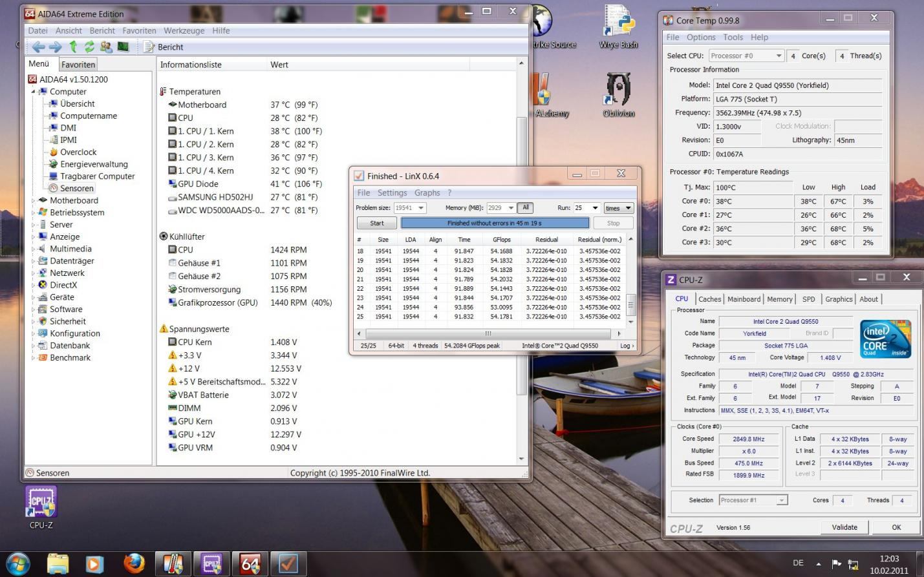Switch to the Mainboard tab in CPU-Z
The width and height of the screenshot is (924, 577).
(x=744, y=299)
